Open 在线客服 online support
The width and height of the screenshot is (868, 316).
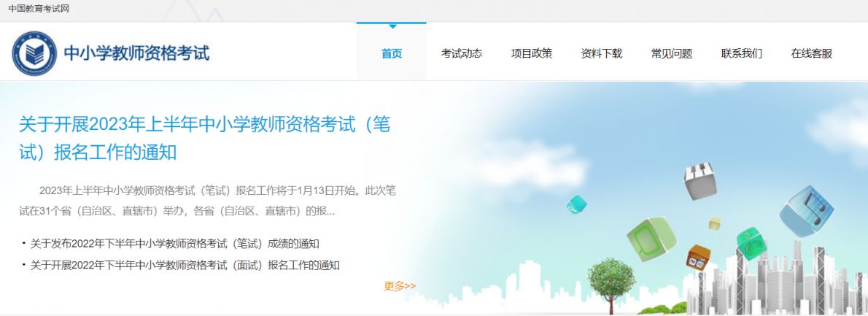tap(812, 54)
